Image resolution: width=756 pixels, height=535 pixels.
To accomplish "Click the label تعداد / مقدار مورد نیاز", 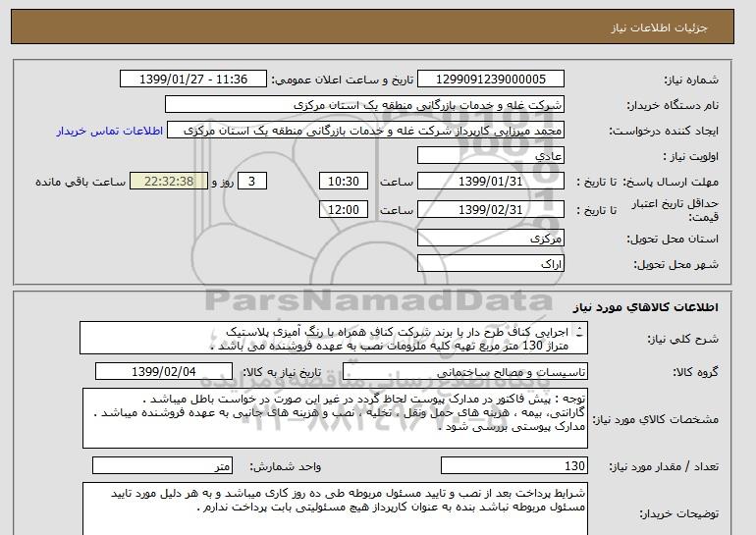I will click(664, 466).
